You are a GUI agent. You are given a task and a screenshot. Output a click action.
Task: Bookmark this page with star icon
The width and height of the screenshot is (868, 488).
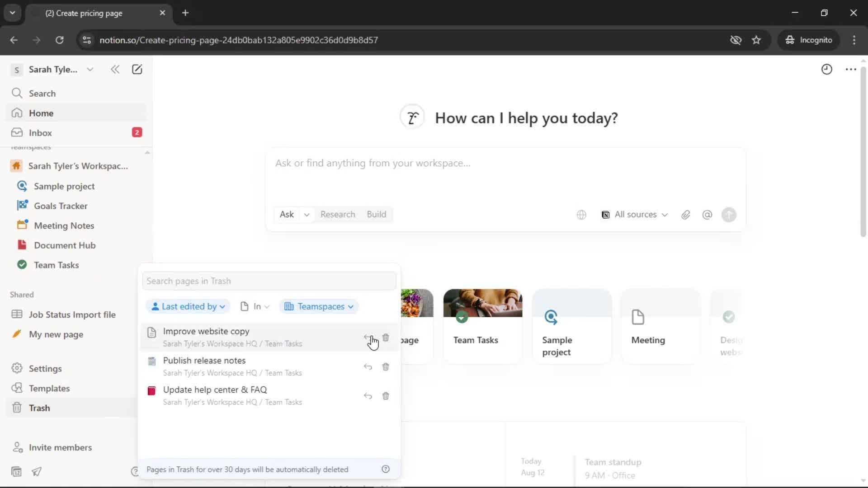(756, 40)
